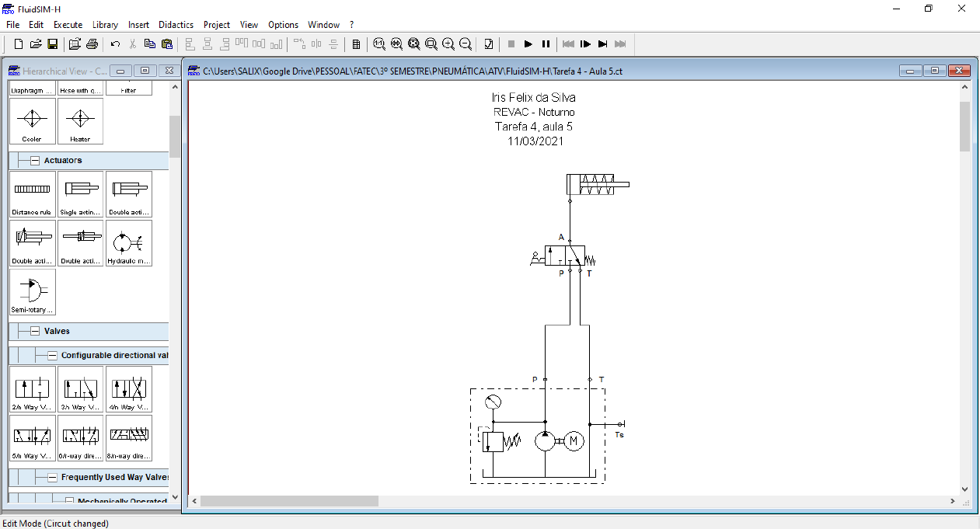Click the Undo arrow icon
This screenshot has width=980, height=529.
coord(115,44)
